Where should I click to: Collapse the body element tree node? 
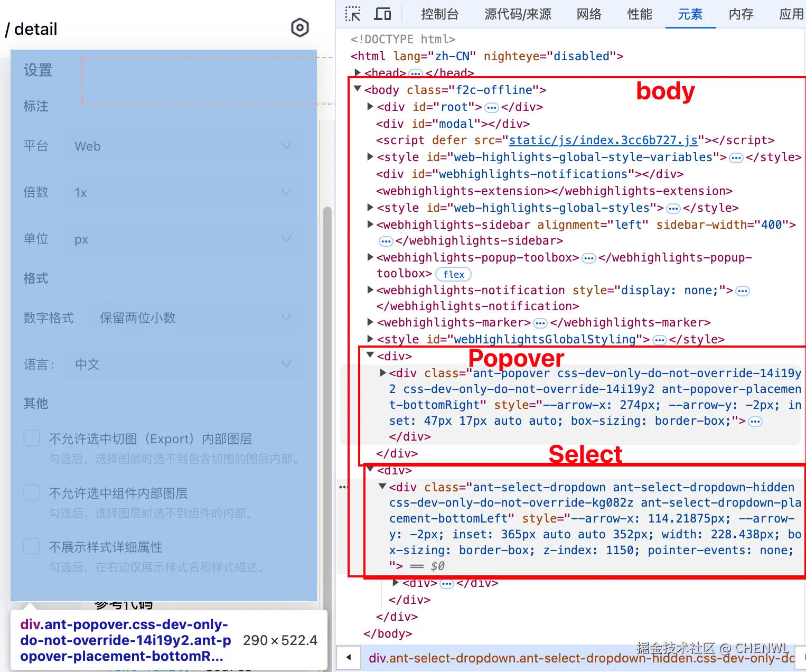(x=357, y=89)
